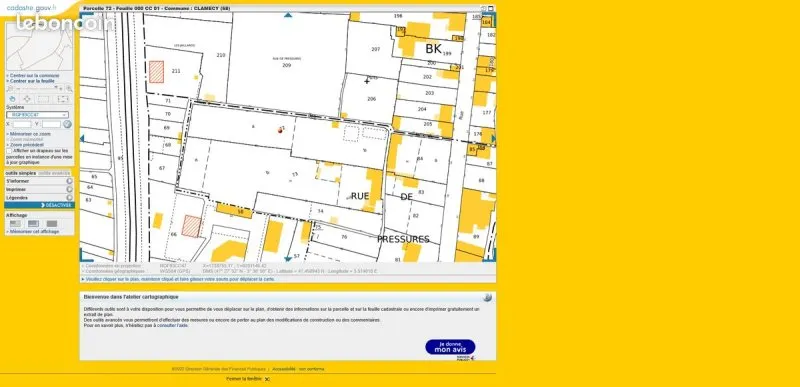This screenshot has height=387, width=800.
Task: Choose the first Affichage display mode icon
Action: pos(15,223)
